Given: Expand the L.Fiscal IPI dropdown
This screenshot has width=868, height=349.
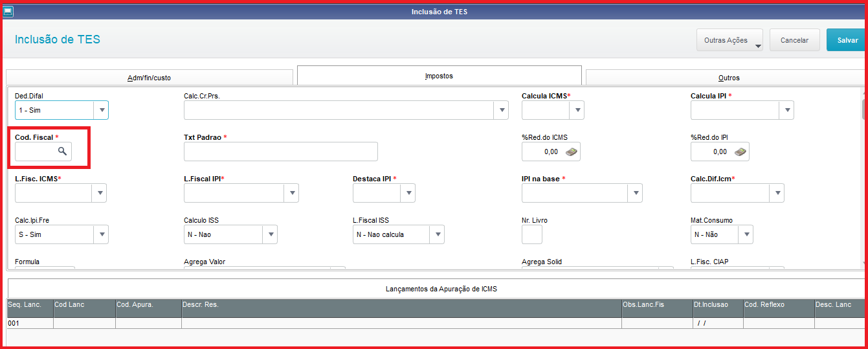Looking at the screenshot, I should 291,193.
